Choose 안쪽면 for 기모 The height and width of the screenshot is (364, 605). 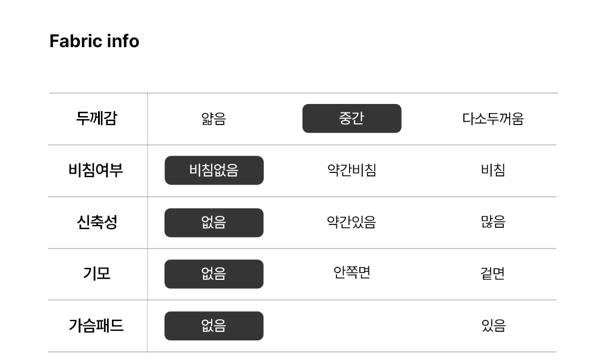coord(352,273)
